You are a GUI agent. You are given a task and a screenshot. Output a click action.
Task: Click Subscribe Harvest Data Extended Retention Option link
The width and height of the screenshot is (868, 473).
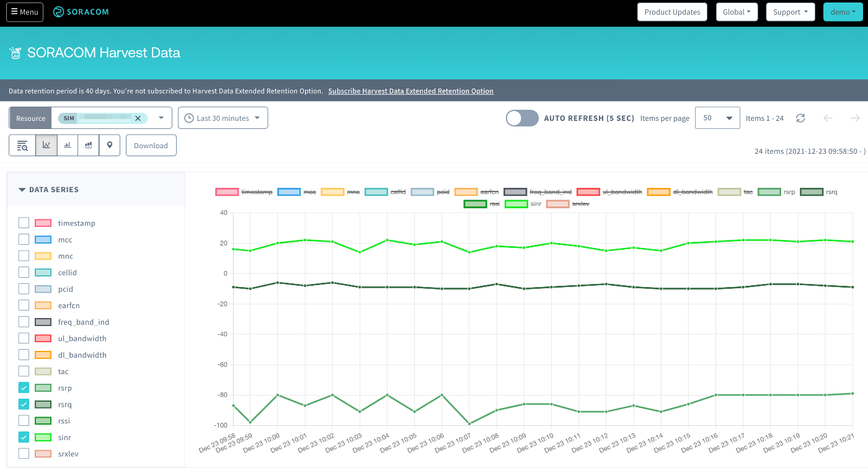pyautogui.click(x=410, y=91)
